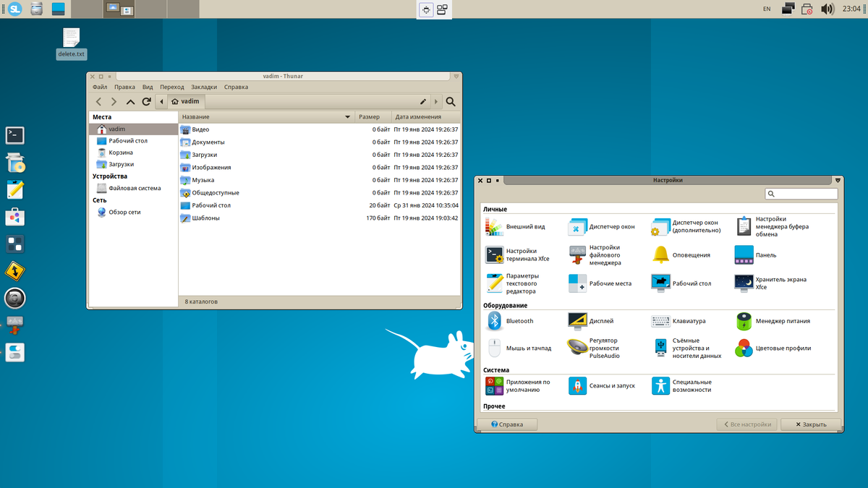This screenshot has height=488, width=868.
Task: Click the Закрыть button in Settings
Action: [809, 424]
